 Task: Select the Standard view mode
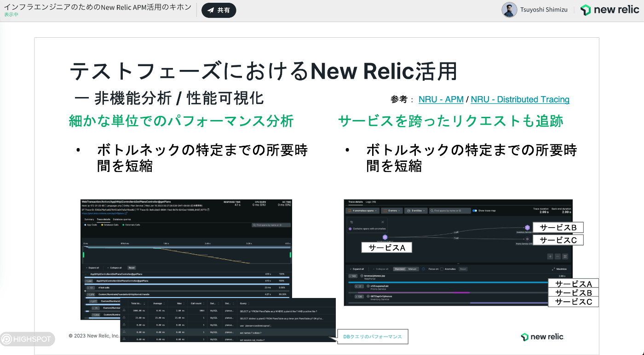coord(400,269)
